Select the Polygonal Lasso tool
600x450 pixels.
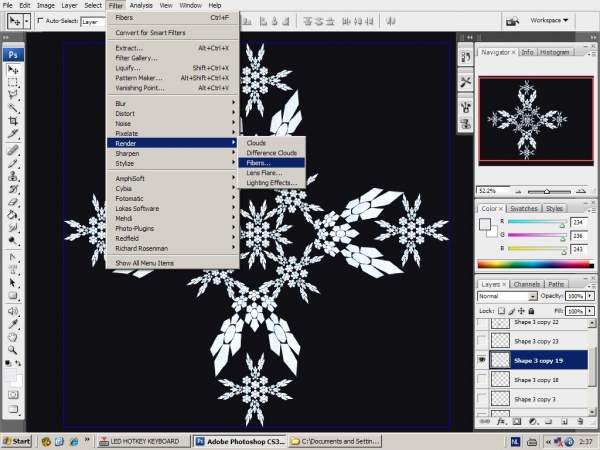click(x=13, y=95)
